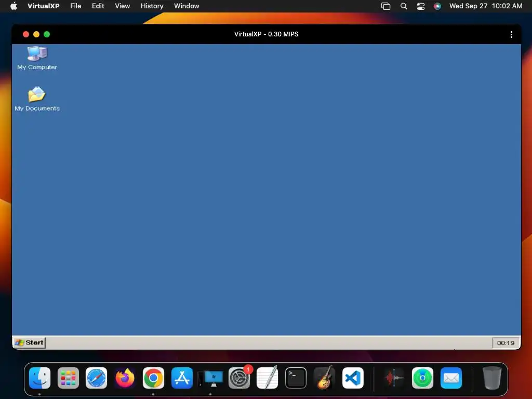Open the Edit menu

[x=98, y=6]
